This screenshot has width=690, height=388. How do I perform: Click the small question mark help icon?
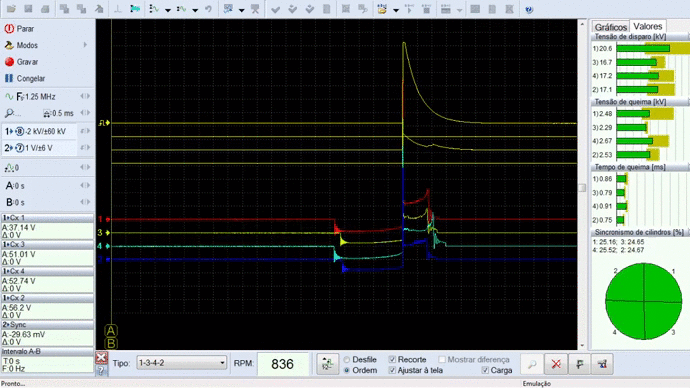[x=101, y=370]
